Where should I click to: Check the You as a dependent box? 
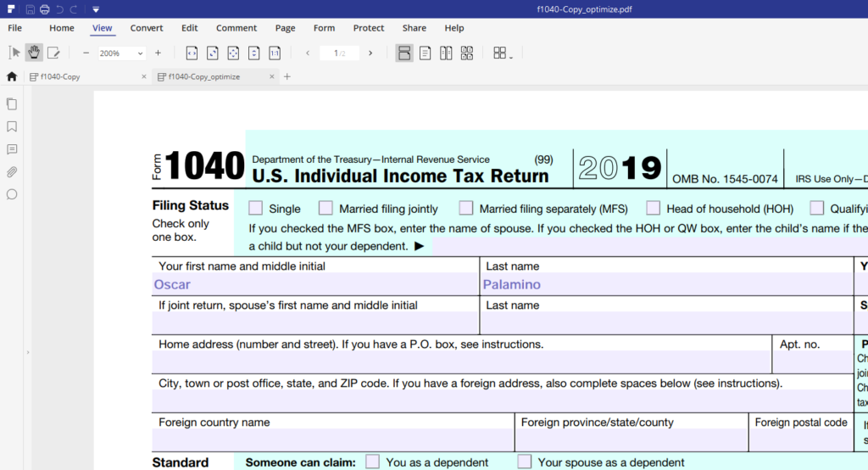[x=373, y=462]
